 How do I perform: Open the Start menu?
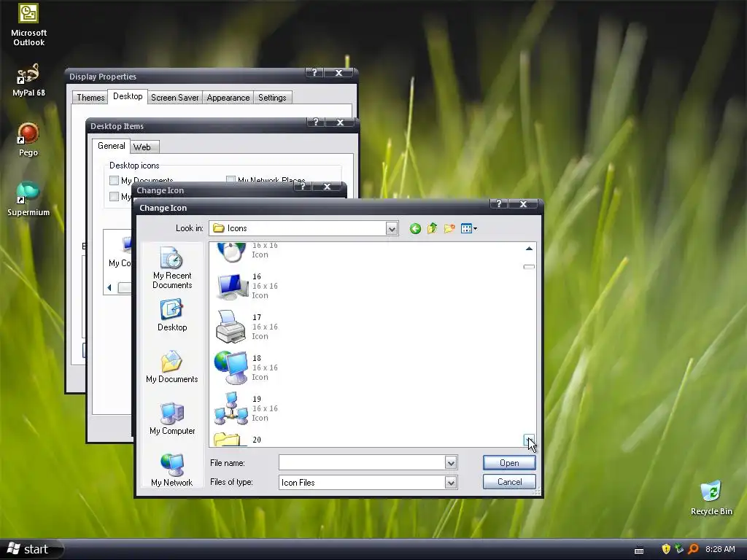tap(31, 550)
